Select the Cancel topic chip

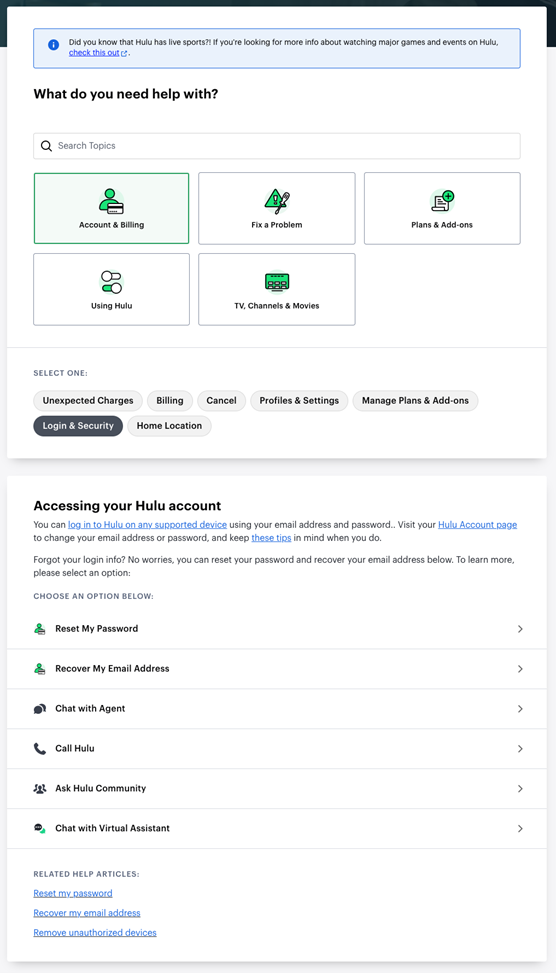point(222,401)
